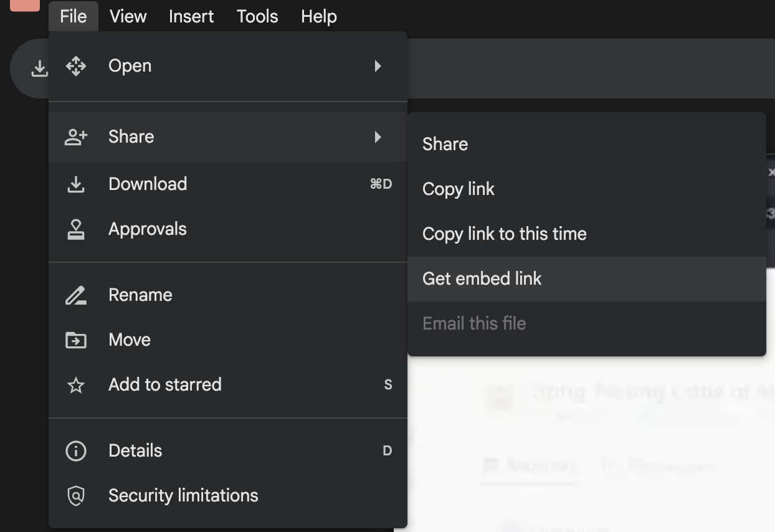Click the Rename pencil icon
Image resolution: width=775 pixels, height=532 pixels.
coord(76,295)
